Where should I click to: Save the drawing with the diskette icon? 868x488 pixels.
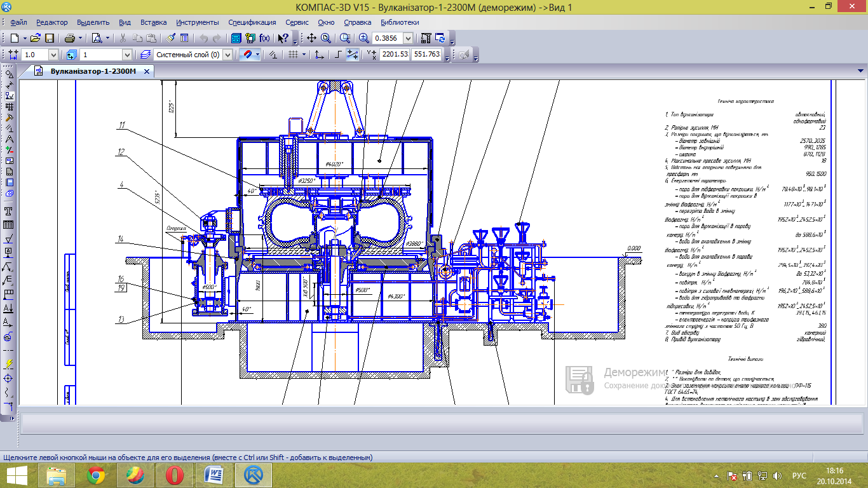(x=49, y=38)
